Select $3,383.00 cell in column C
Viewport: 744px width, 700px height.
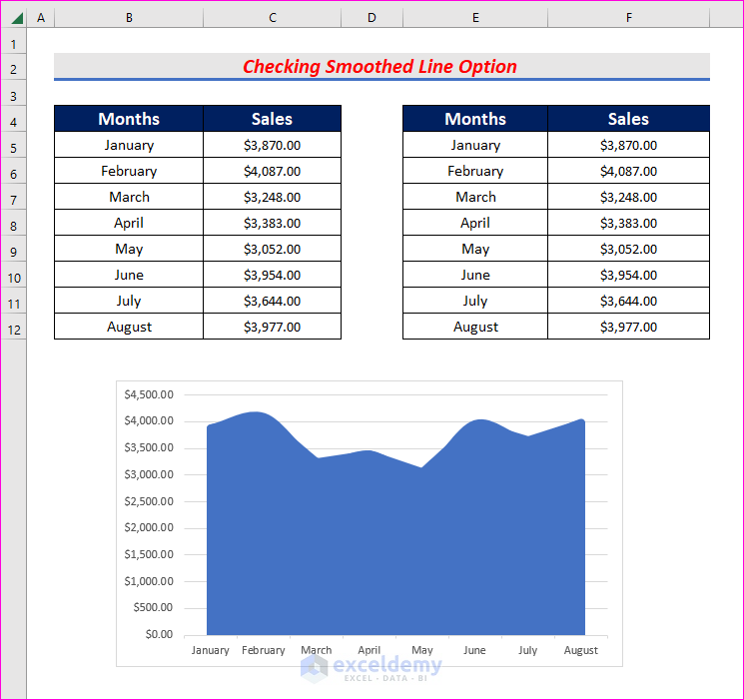272,223
